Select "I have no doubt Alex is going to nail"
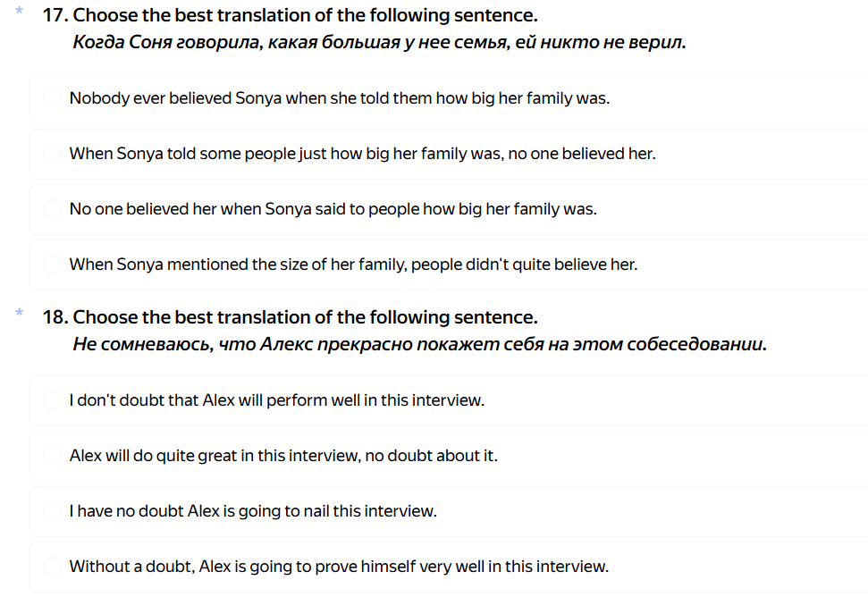This screenshot has width=868, height=597. click(x=52, y=511)
